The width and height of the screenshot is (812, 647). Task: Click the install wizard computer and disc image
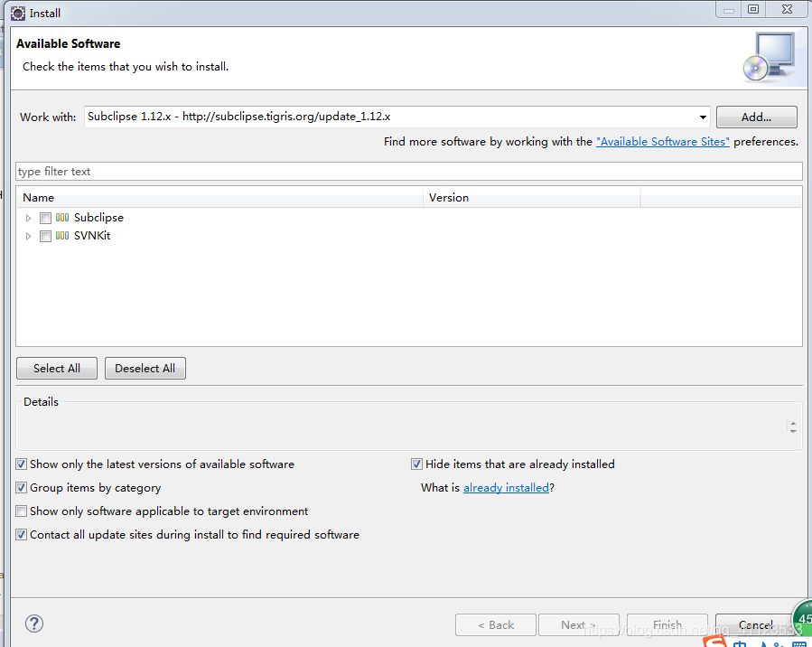click(770, 57)
